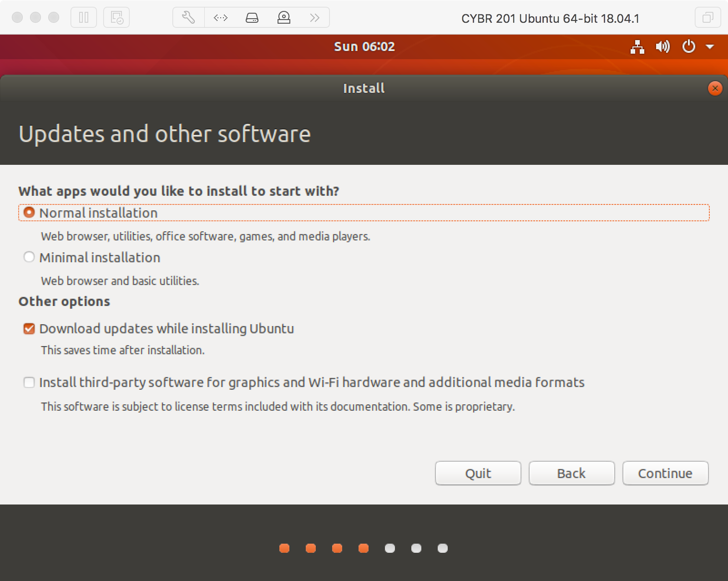This screenshot has height=581, width=728.
Task: Click the Ubuntu power icon
Action: pos(689,46)
